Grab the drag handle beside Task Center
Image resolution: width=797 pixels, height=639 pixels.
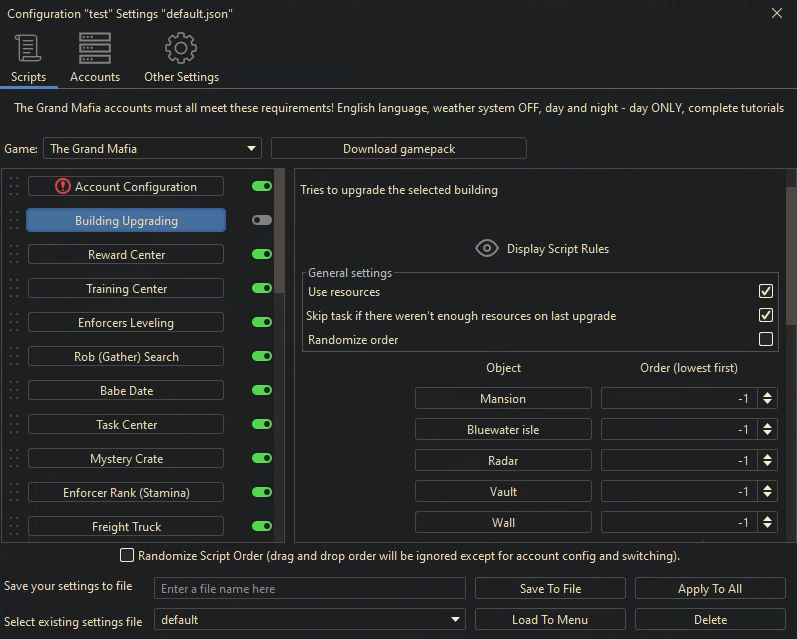14,424
